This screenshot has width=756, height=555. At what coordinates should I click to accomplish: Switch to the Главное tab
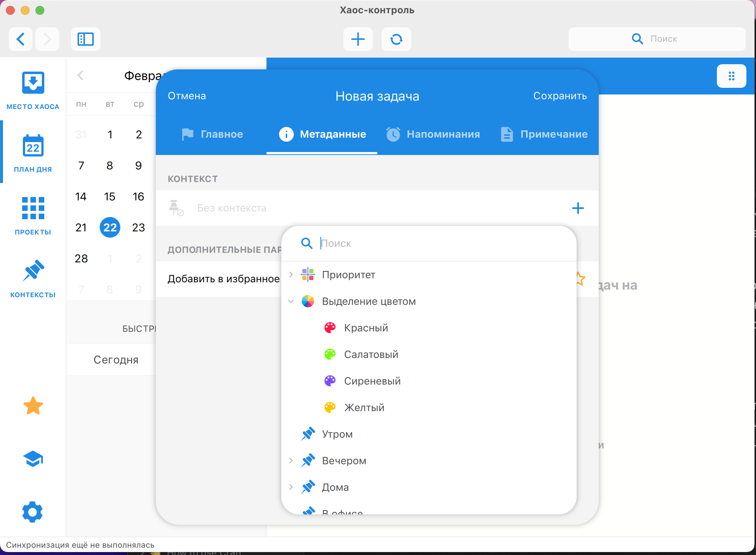pos(212,134)
